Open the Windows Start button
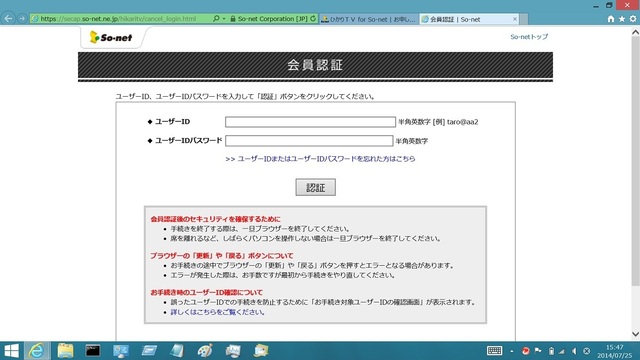This screenshot has width=640, height=360. point(11,351)
